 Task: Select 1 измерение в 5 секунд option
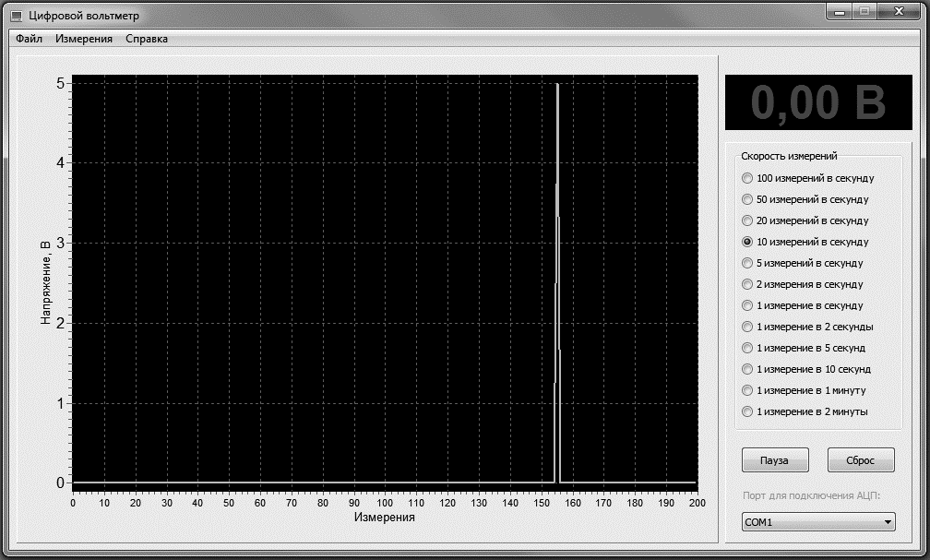point(804,348)
